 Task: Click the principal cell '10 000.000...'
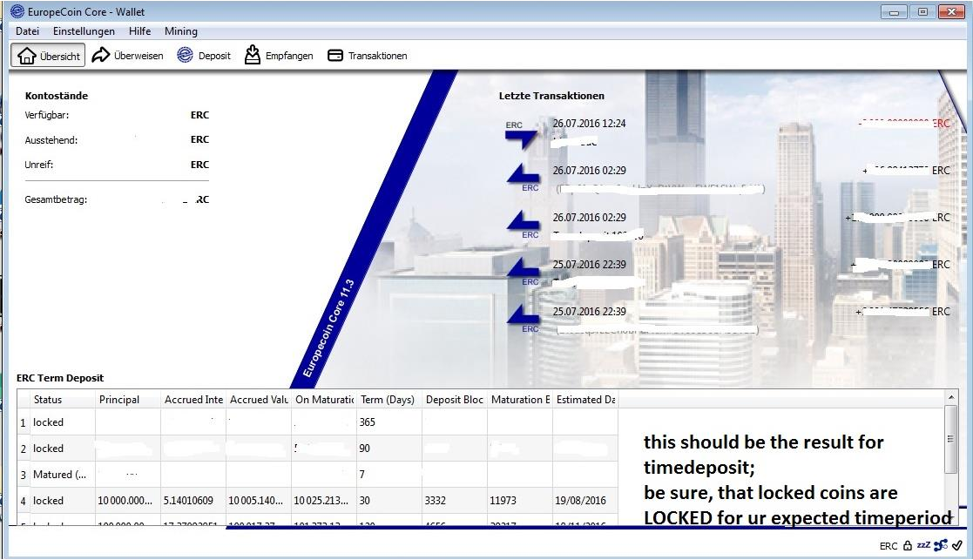128,501
